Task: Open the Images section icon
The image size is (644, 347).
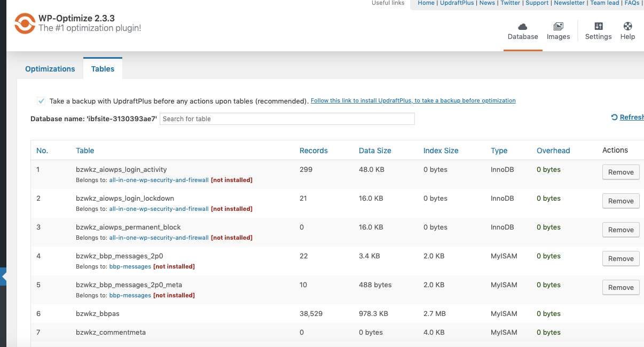Action: click(x=558, y=26)
